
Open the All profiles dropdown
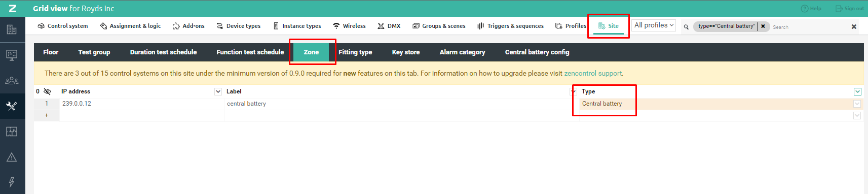click(x=654, y=25)
